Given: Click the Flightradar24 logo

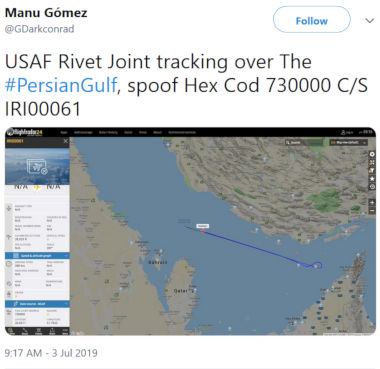Looking at the screenshot, I should [x=25, y=132].
